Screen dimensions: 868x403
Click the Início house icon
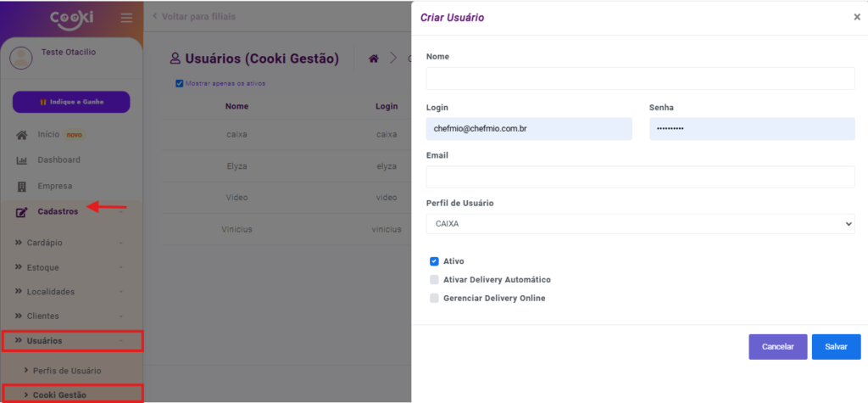(x=22, y=135)
